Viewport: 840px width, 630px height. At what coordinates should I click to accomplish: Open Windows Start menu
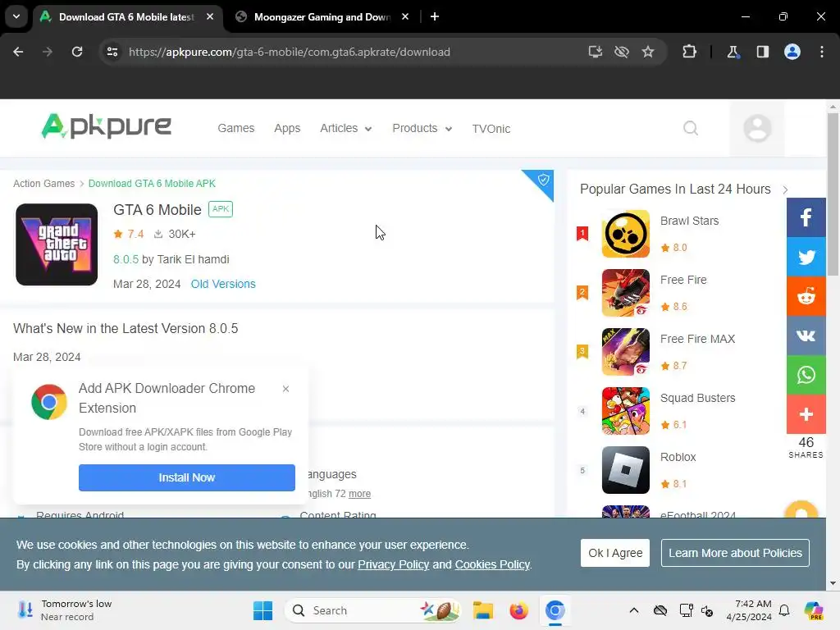pyautogui.click(x=262, y=610)
